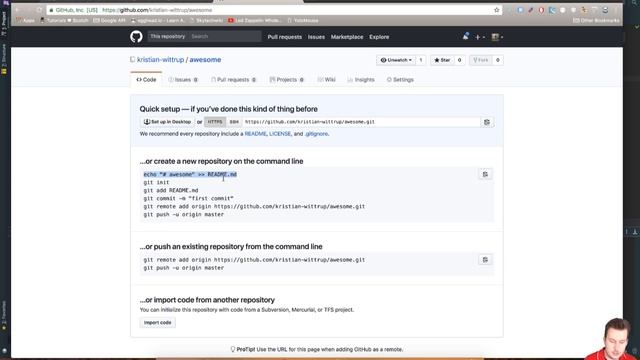640x360 pixels.
Task: Click 'git add README.md' line
Action: [171, 191]
